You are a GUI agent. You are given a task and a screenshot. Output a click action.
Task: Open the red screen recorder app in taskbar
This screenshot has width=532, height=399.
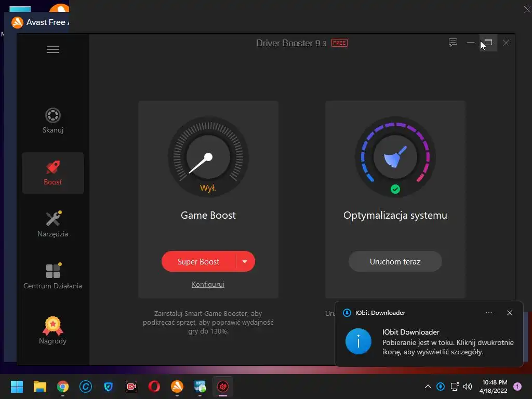[131, 387]
